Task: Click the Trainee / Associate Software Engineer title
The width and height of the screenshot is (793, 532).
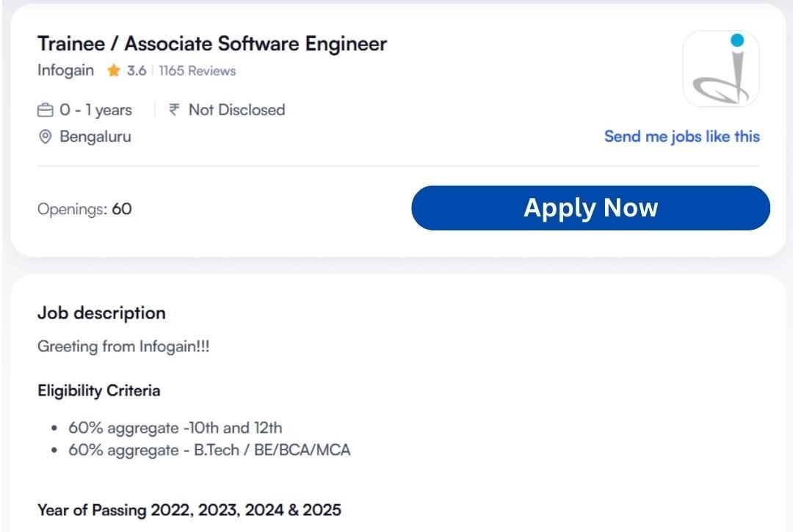Action: (211, 44)
